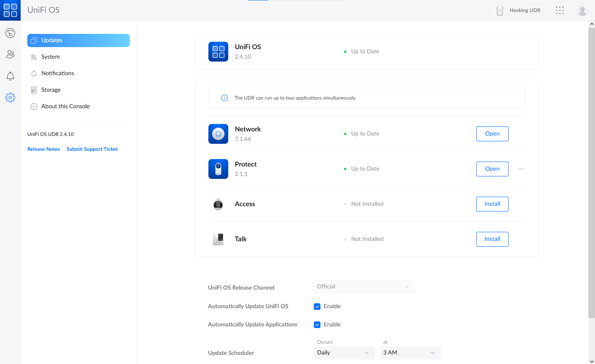Click the Automatically Update Applications label
The image size is (595, 364).
tap(253, 325)
